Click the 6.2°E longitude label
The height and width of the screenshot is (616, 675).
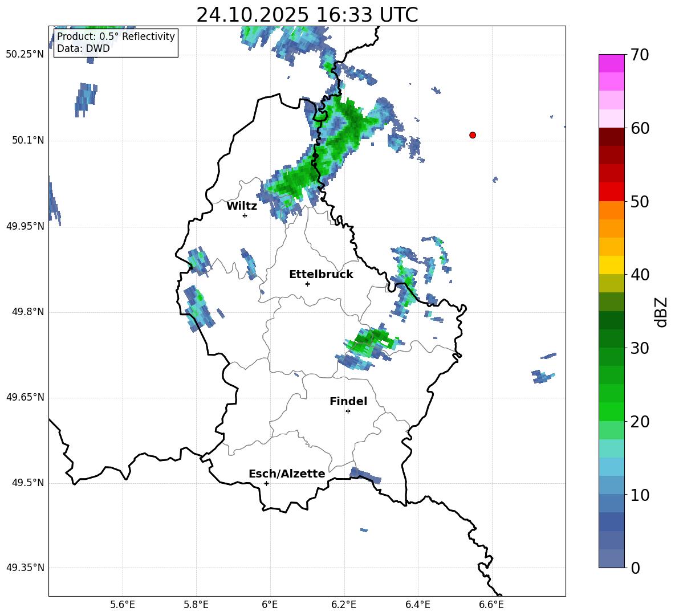344,605
